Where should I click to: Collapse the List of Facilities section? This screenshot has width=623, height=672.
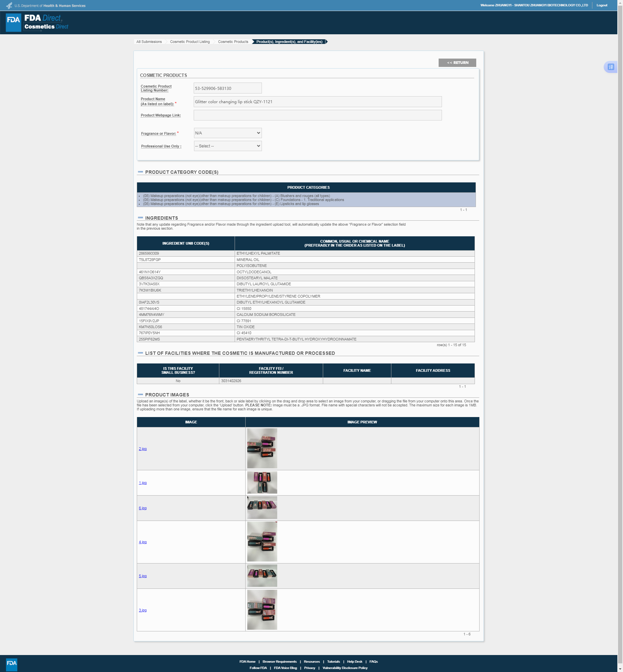coord(140,353)
